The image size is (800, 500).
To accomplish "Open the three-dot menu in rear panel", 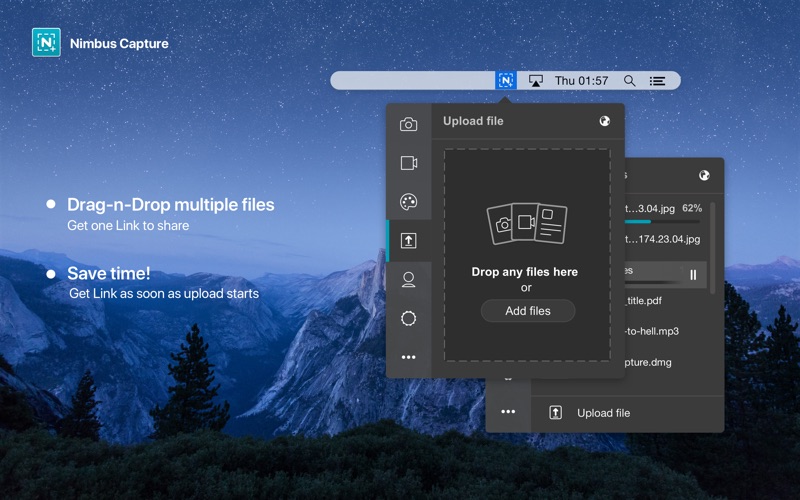I will click(x=508, y=412).
